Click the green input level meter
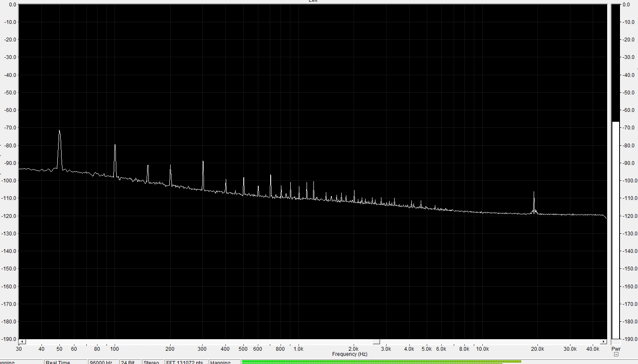This screenshot has width=638, height=364. (x=381, y=362)
